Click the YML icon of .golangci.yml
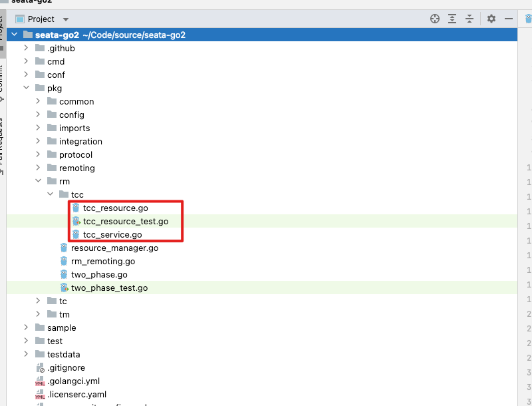 click(40, 381)
